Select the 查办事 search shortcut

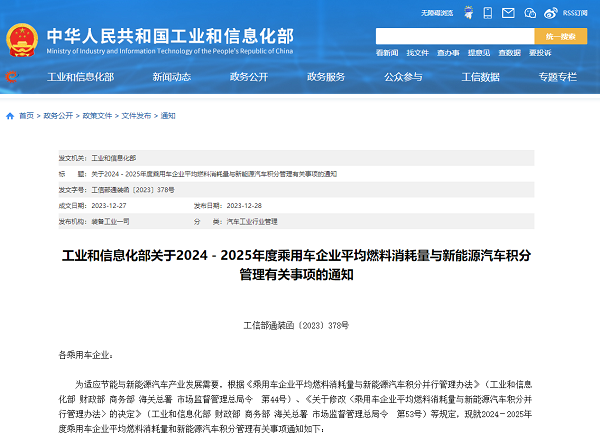pyautogui.click(x=448, y=53)
